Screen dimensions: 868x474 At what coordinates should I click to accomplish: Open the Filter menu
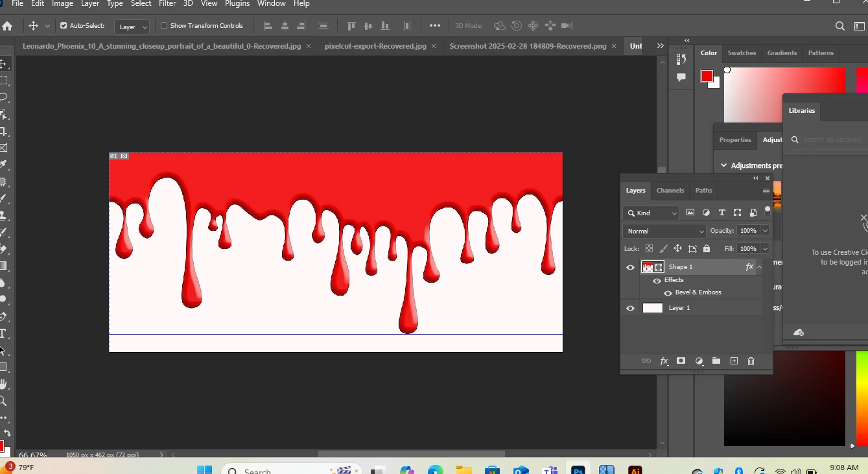point(167,3)
